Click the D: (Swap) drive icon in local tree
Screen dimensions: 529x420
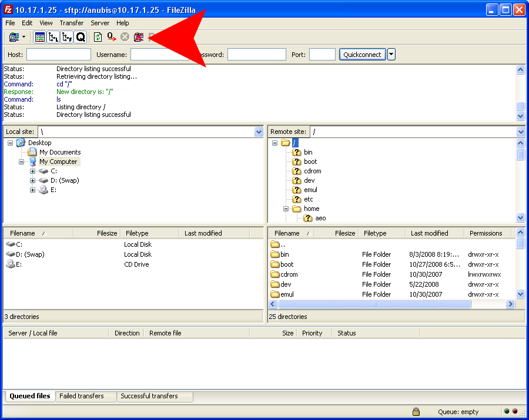click(43, 181)
